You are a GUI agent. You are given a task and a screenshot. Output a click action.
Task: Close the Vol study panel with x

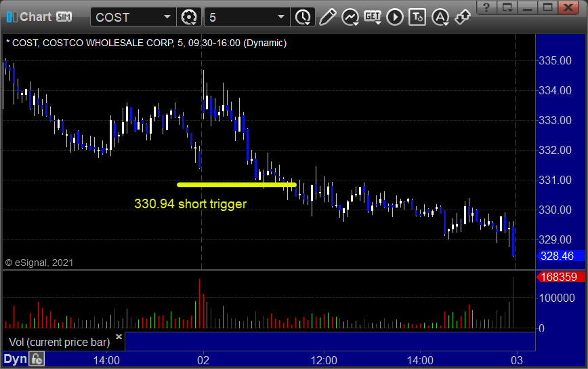click(119, 336)
